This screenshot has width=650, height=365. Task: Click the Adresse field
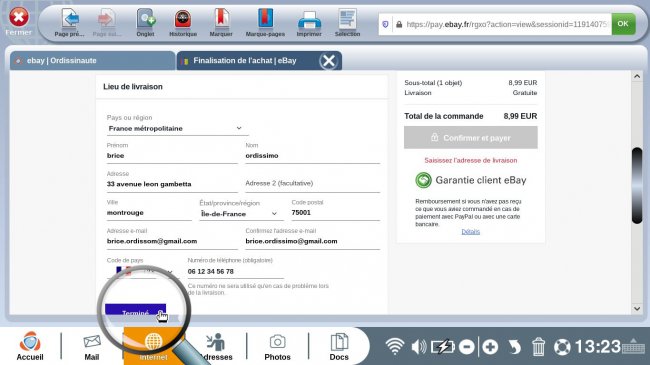click(x=172, y=184)
